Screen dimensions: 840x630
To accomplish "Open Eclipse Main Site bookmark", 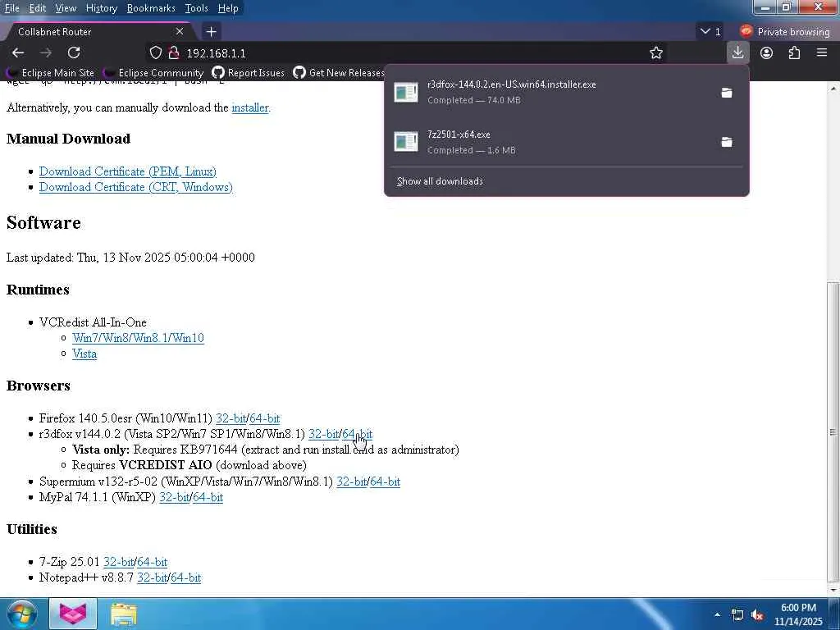I will 51,72.
